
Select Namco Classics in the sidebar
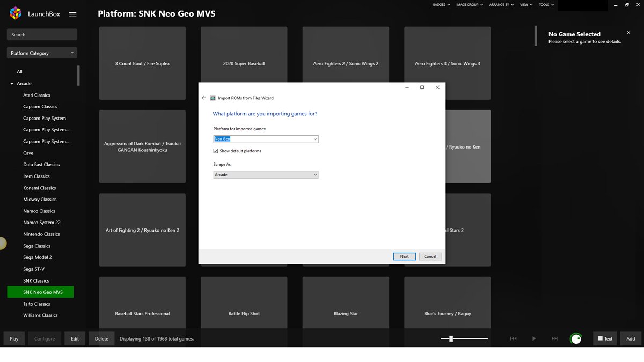tap(39, 211)
